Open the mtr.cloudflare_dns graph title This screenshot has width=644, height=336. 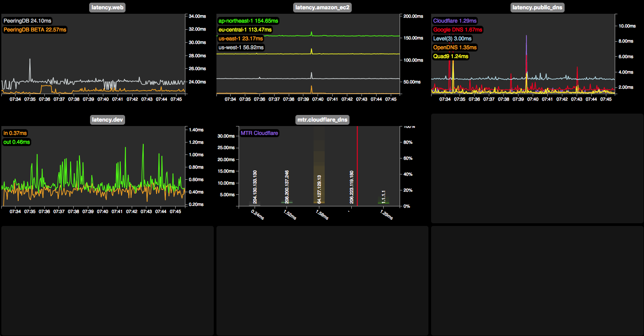tap(322, 119)
